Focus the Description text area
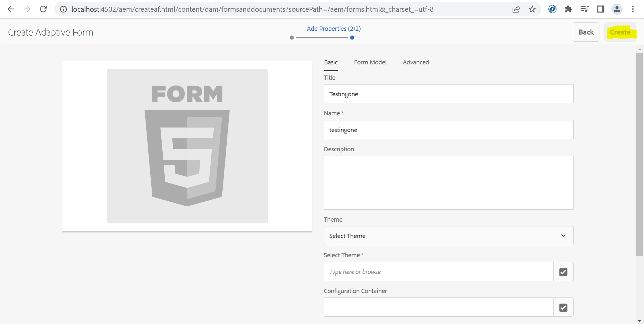 pyautogui.click(x=448, y=183)
